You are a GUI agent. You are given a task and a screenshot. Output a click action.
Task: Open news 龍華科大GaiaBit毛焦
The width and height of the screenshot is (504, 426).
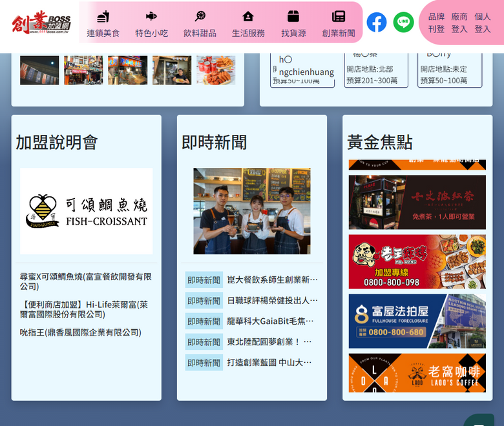coord(270,321)
